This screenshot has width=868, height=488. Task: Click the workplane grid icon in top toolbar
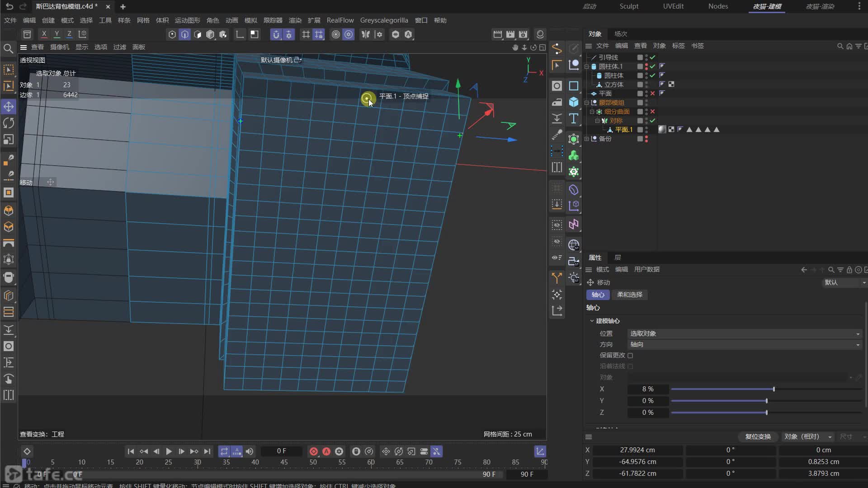pyautogui.click(x=306, y=34)
